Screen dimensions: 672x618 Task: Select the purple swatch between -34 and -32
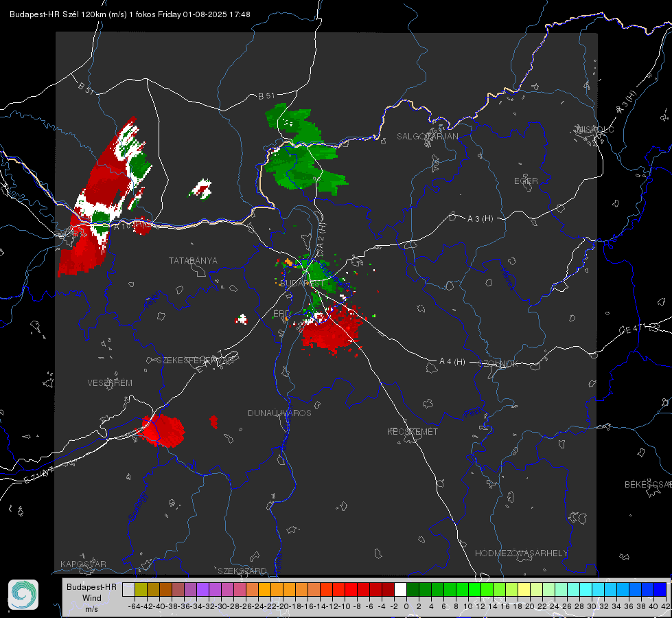202,589
